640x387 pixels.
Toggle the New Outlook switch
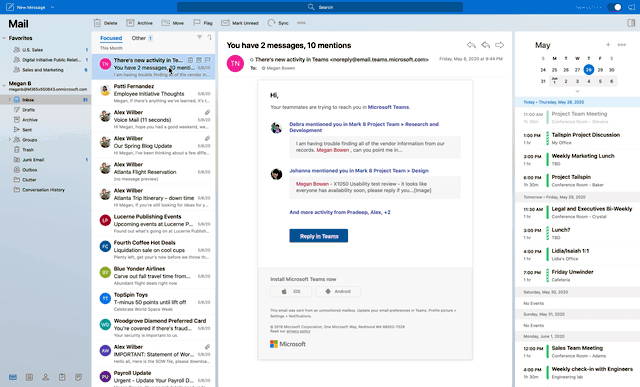tap(614, 7)
